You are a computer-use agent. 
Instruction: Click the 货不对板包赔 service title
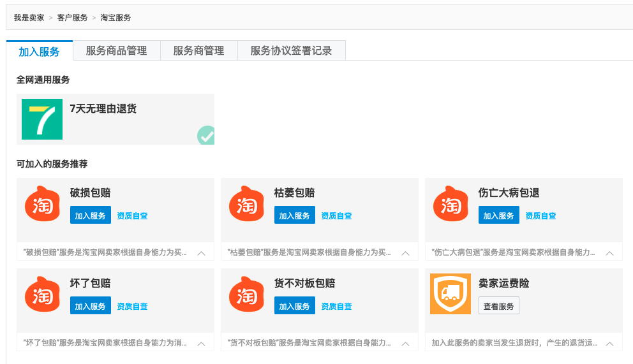click(x=305, y=284)
